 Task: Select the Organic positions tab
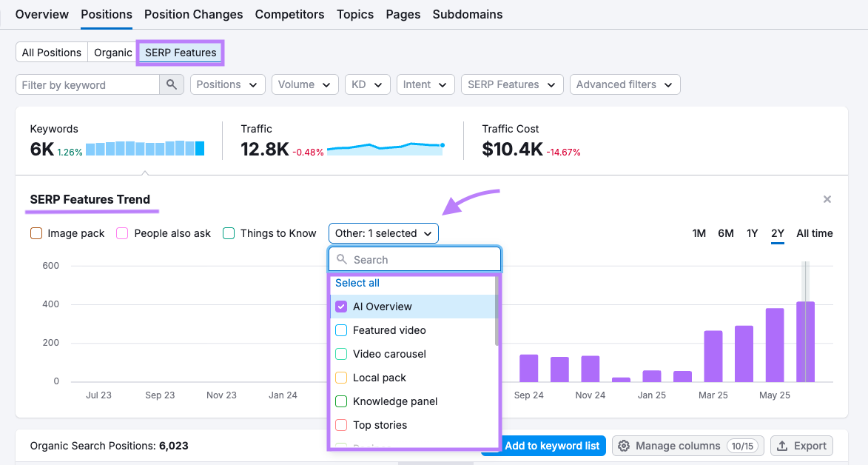pos(112,52)
